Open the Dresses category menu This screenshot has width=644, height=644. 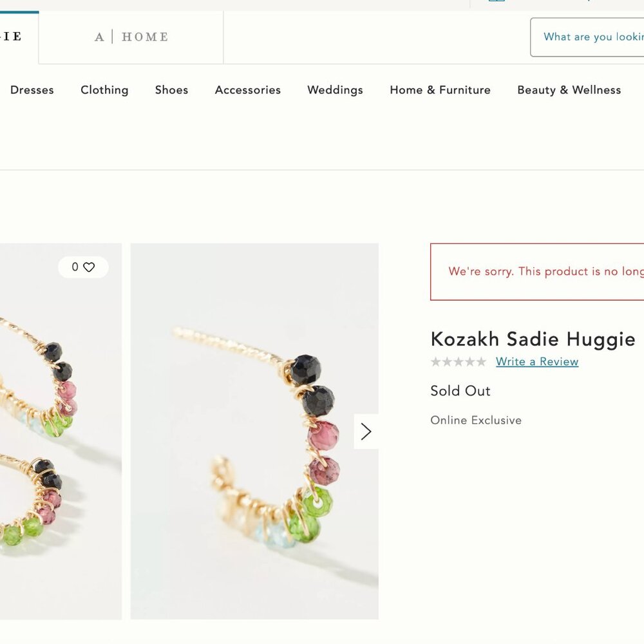(x=32, y=90)
